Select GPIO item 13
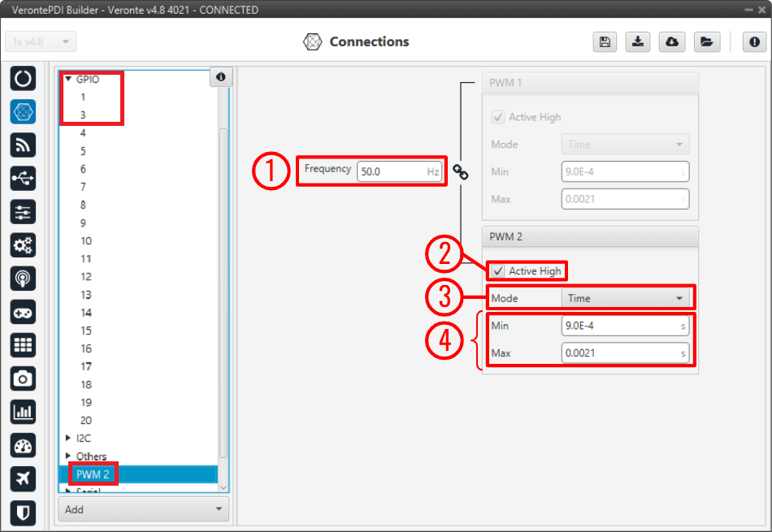 (x=85, y=295)
